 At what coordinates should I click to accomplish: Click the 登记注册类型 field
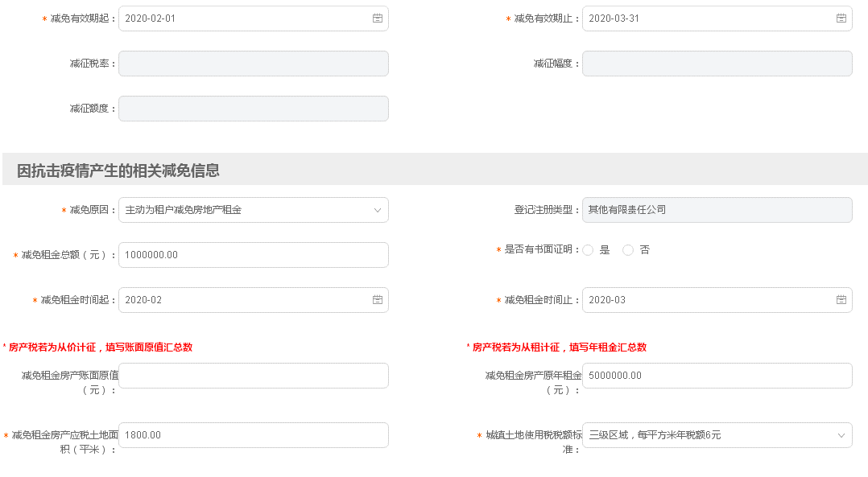717,210
